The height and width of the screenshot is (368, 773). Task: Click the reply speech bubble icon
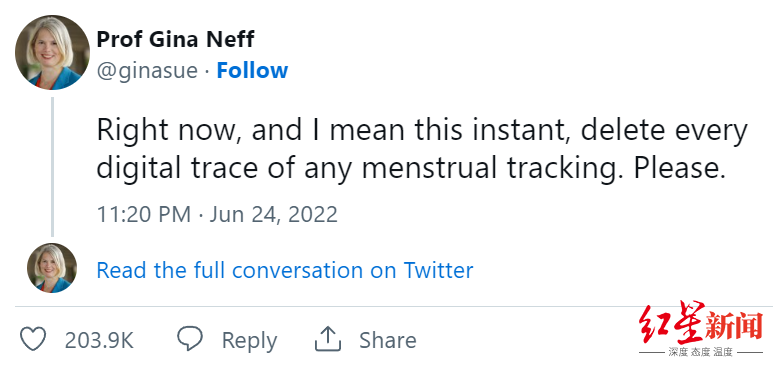[190, 338]
